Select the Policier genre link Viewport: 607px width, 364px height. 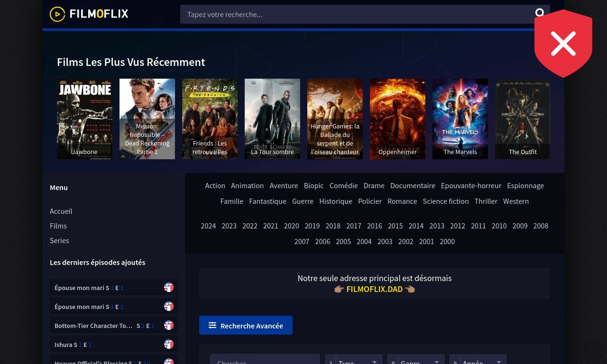[370, 201]
